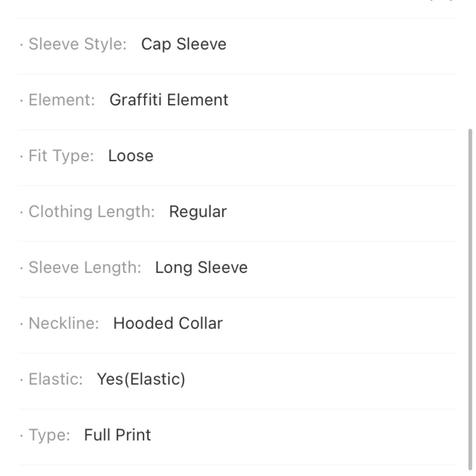Click the bullet before Neckline
The width and height of the screenshot is (476, 476).
pos(21,324)
